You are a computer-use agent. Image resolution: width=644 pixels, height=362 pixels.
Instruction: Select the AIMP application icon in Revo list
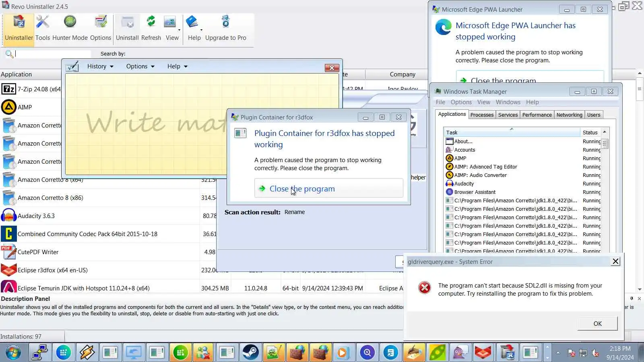(8, 107)
